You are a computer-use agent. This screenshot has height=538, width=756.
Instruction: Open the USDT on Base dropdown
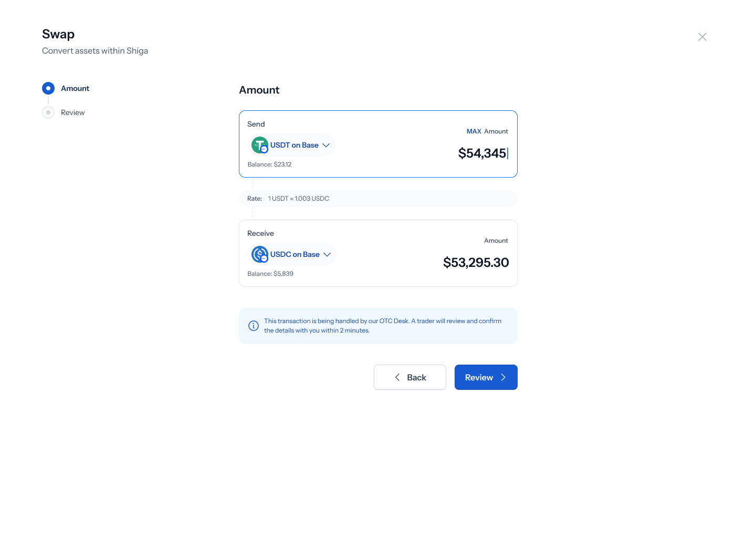click(291, 145)
